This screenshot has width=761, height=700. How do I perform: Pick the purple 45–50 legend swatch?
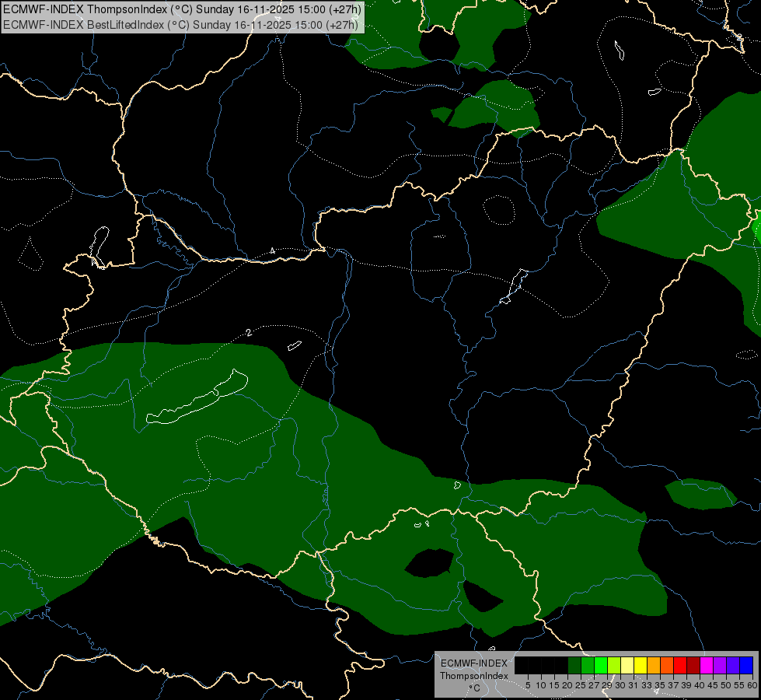(720, 665)
